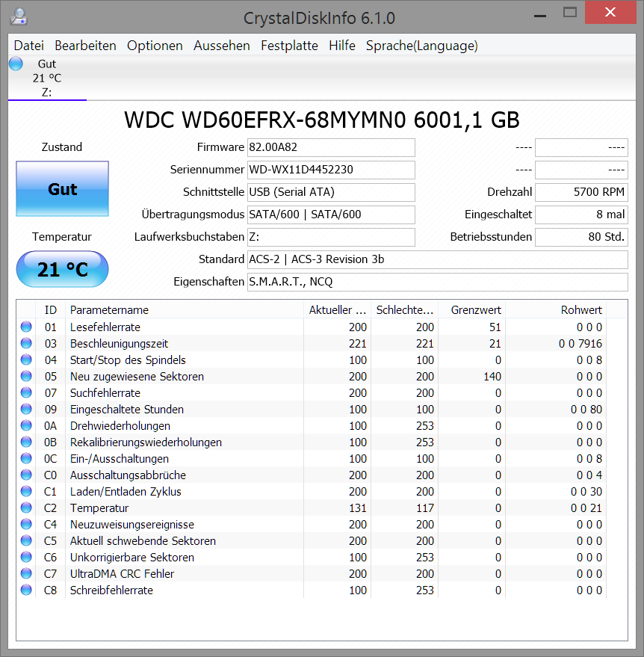The height and width of the screenshot is (657, 644).
Task: Click status orb of Eingeschaltete Stunden row
Action: click(26, 409)
